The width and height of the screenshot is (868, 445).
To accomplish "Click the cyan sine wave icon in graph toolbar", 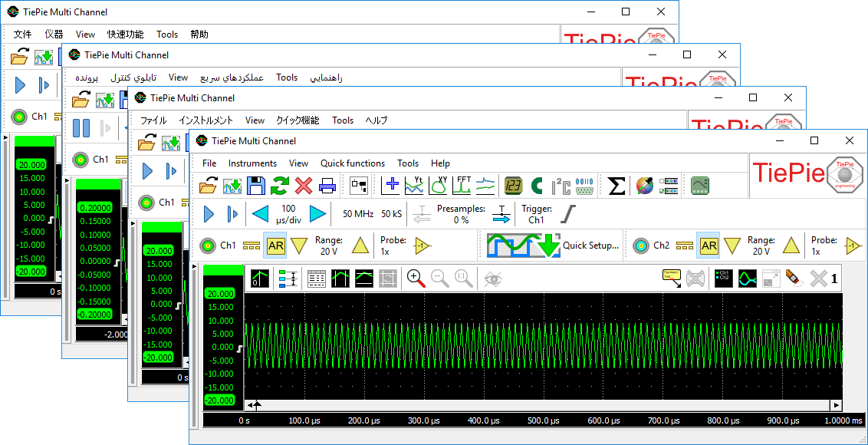I will 747,279.
